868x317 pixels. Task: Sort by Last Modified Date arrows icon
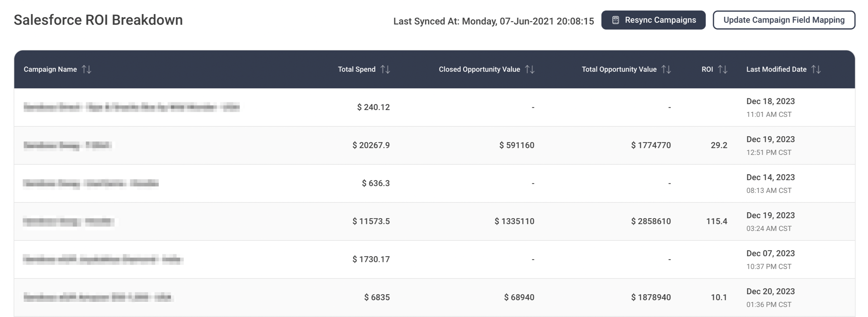[816, 69]
